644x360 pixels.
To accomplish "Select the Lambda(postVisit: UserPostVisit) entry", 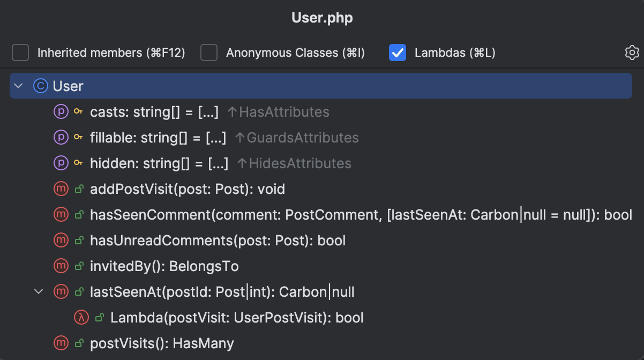I will point(236,317).
